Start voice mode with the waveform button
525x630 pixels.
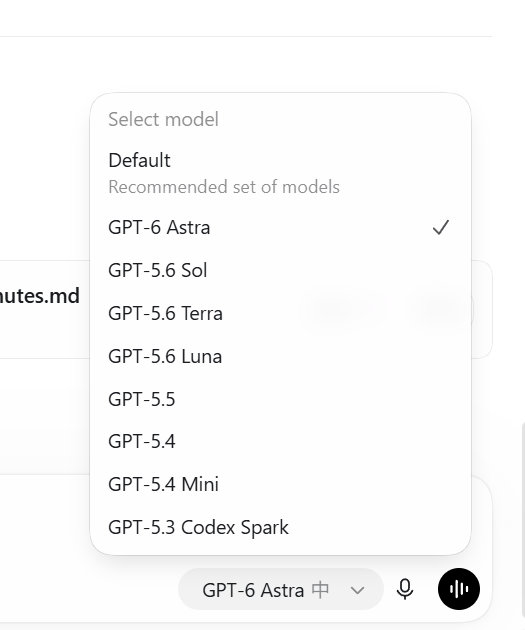pyautogui.click(x=459, y=589)
